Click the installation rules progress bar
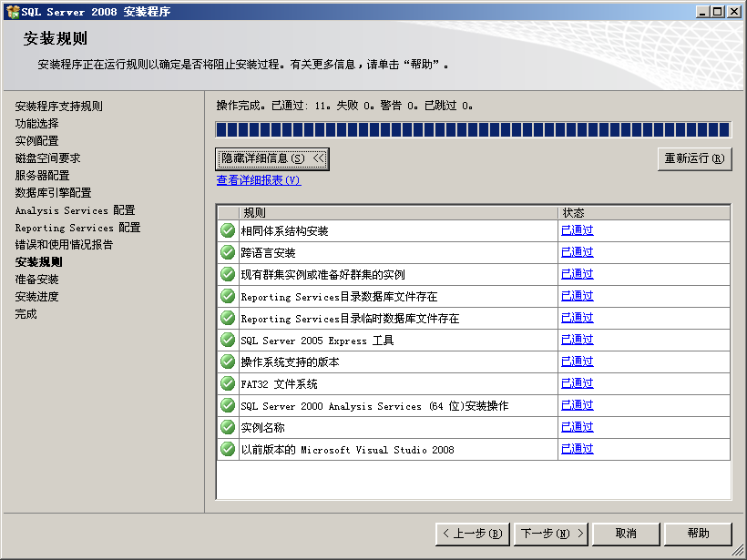 pos(473,130)
